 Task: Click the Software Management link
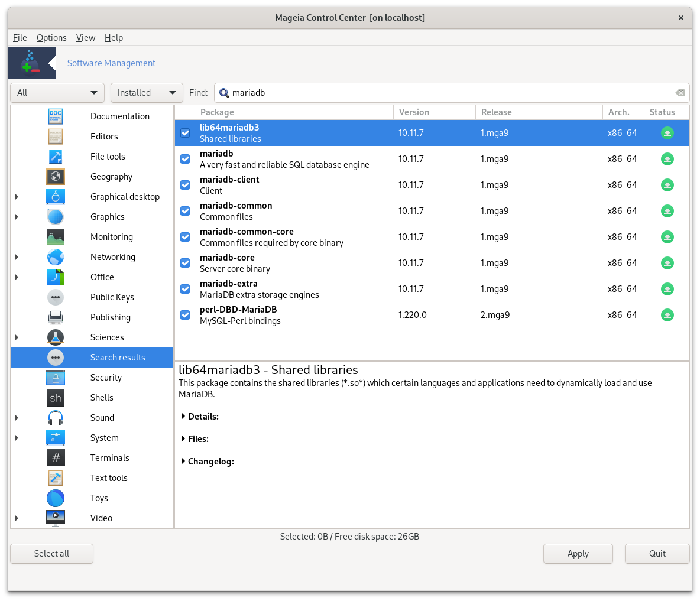[111, 63]
